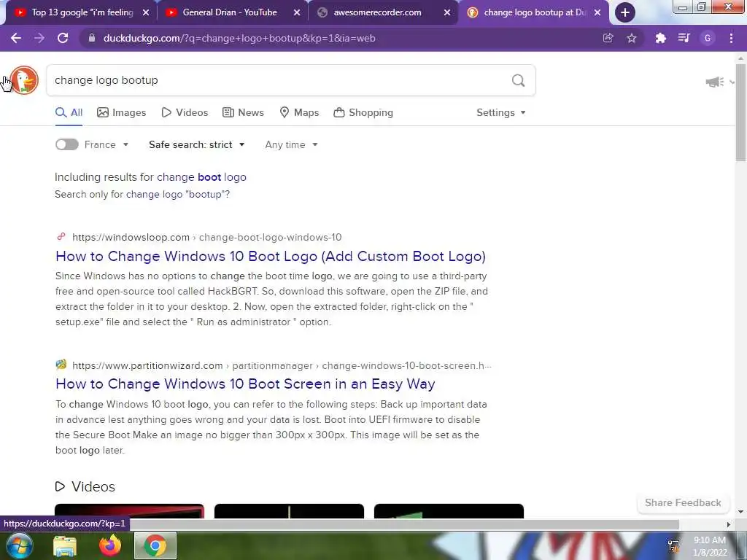Click the windowsloop.com result favicon
This screenshot has height=560, width=747.
click(61, 237)
